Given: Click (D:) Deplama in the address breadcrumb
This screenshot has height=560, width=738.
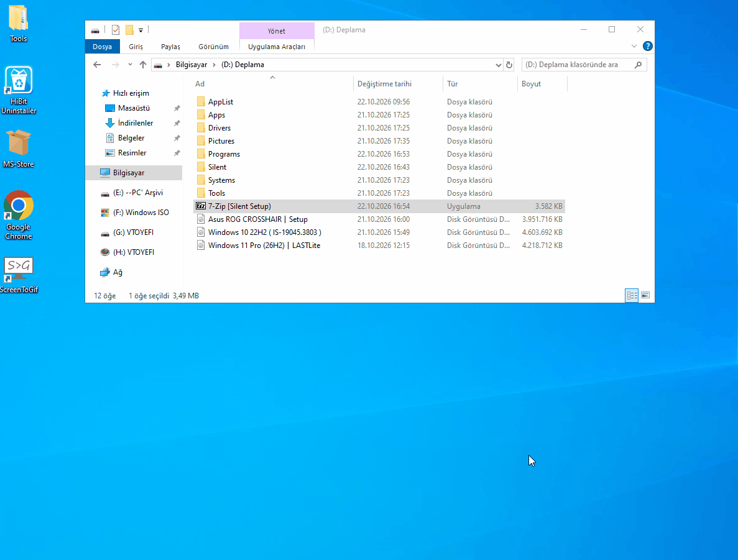Looking at the screenshot, I should (243, 65).
